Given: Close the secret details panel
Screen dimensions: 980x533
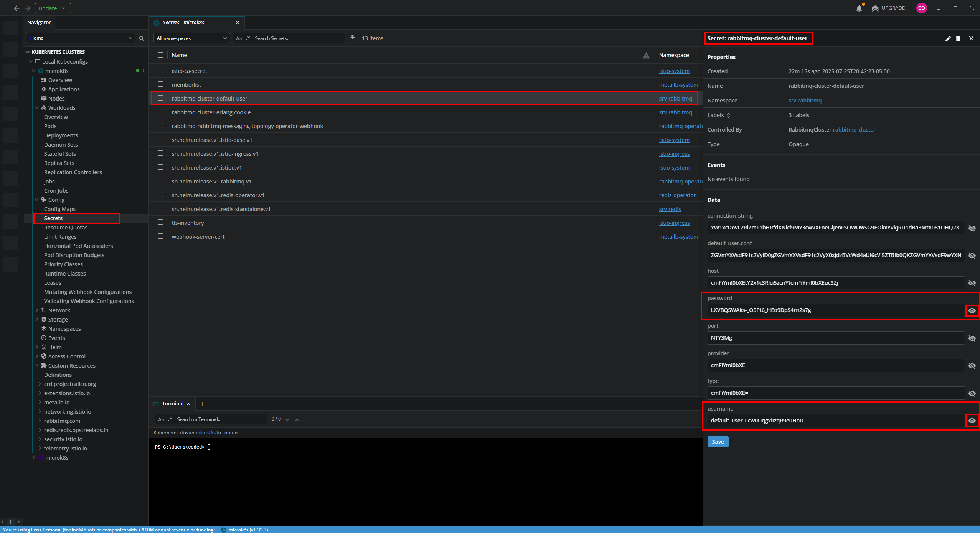Looking at the screenshot, I should 971,38.
